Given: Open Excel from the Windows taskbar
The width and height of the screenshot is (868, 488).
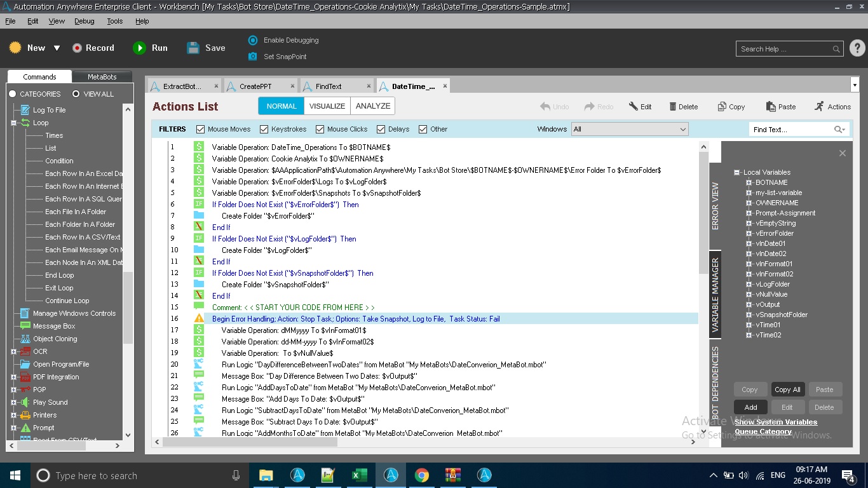Looking at the screenshot, I should coord(360,475).
